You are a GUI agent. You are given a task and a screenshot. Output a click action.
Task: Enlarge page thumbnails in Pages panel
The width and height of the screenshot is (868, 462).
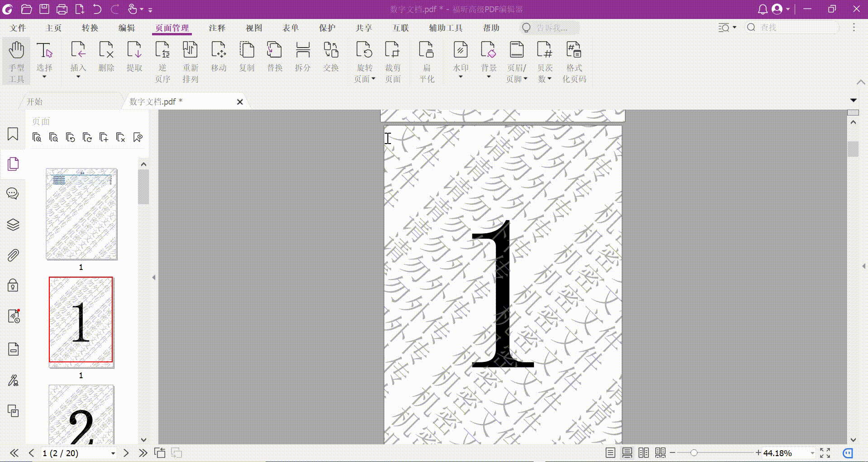point(37,137)
